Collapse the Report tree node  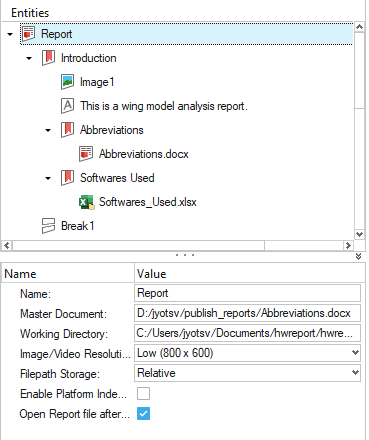tap(10, 34)
